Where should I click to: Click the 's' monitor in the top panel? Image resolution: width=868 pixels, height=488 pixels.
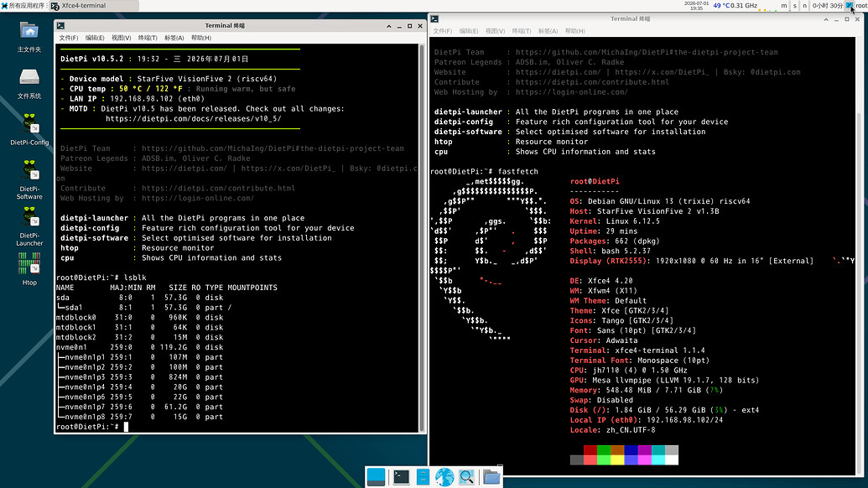tap(795, 6)
